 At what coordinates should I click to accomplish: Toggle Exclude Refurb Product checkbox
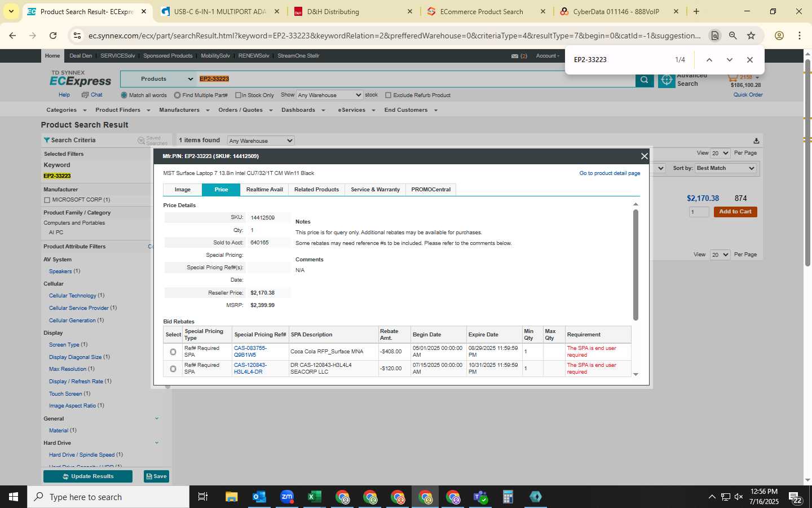(x=388, y=95)
